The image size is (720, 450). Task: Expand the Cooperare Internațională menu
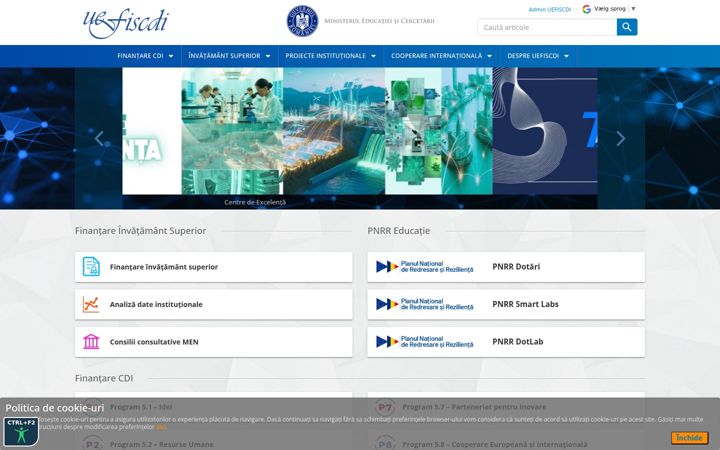click(441, 56)
